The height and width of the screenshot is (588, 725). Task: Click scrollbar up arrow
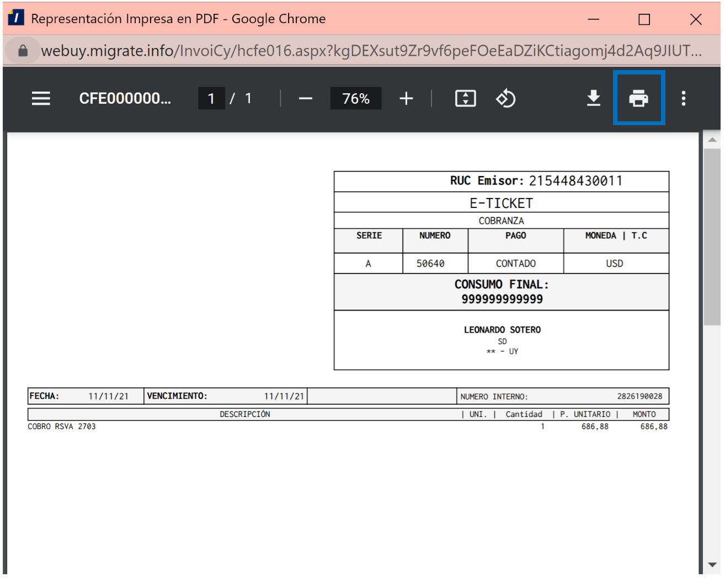coord(712,140)
